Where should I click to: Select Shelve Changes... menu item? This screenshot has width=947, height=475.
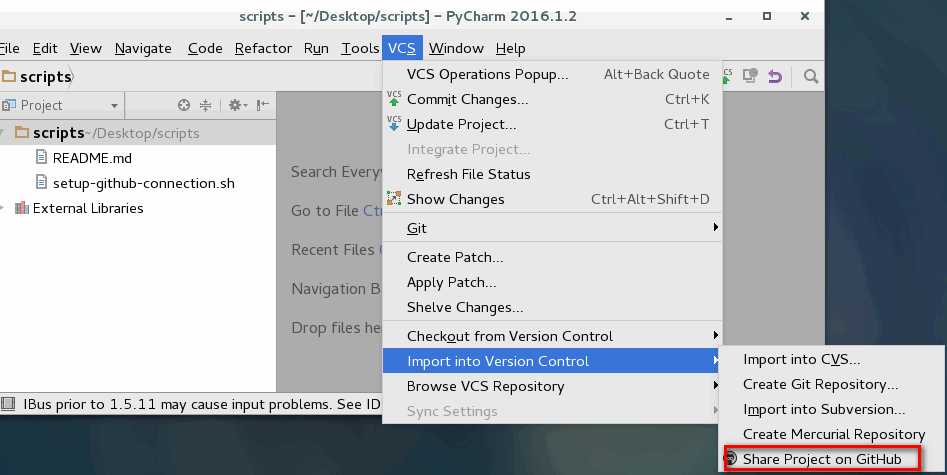coord(553,307)
